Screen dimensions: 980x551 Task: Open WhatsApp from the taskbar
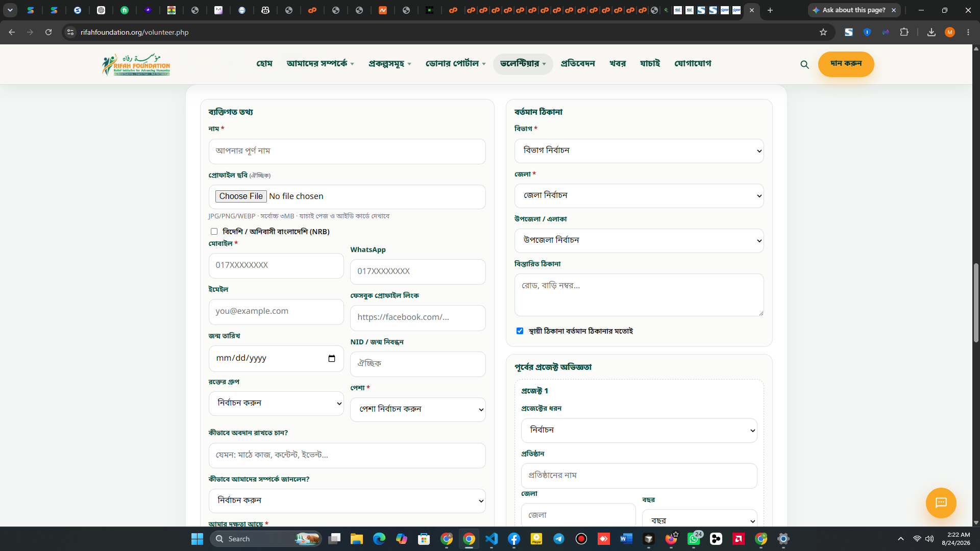pyautogui.click(x=694, y=539)
